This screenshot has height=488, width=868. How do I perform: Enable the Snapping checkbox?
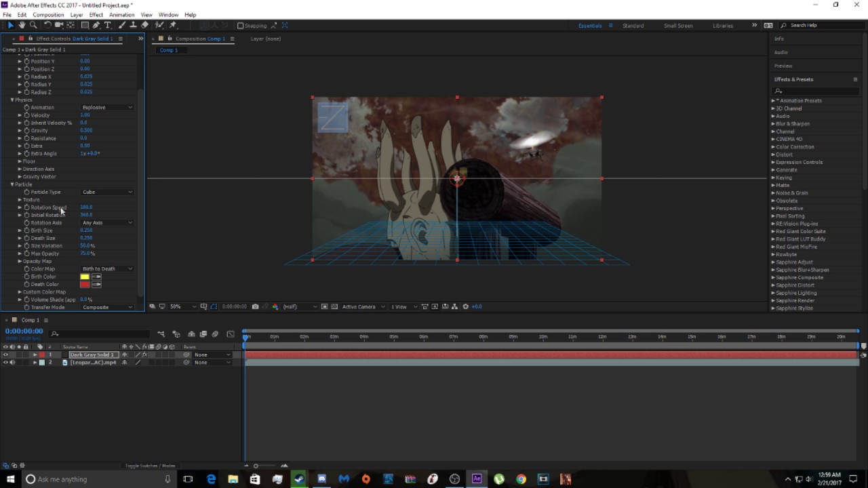[240, 26]
